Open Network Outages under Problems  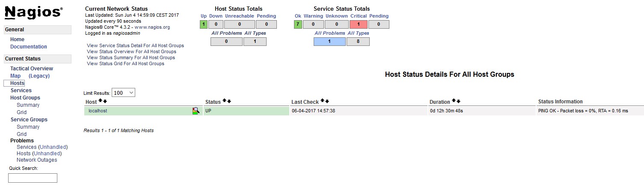click(37, 160)
